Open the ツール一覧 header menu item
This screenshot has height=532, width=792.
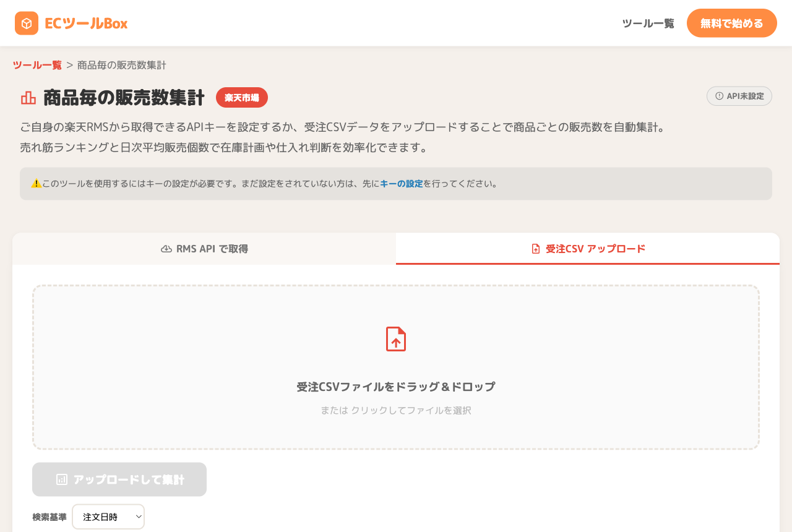pos(648,24)
